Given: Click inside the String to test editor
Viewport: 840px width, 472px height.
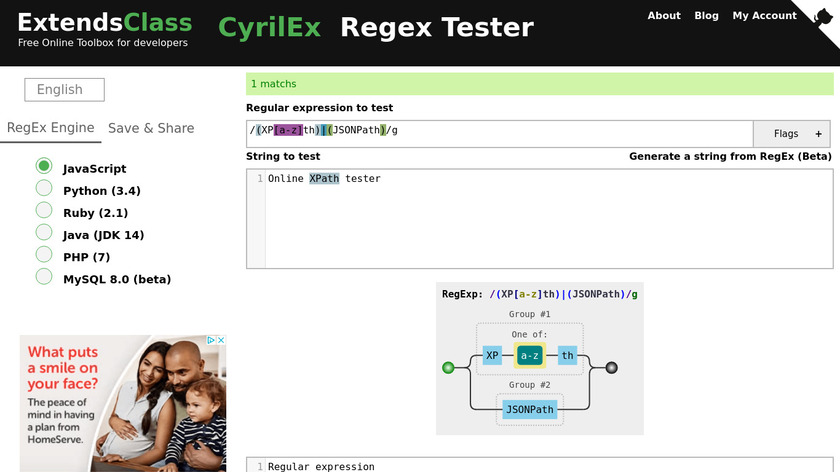Looking at the screenshot, I should point(539,219).
